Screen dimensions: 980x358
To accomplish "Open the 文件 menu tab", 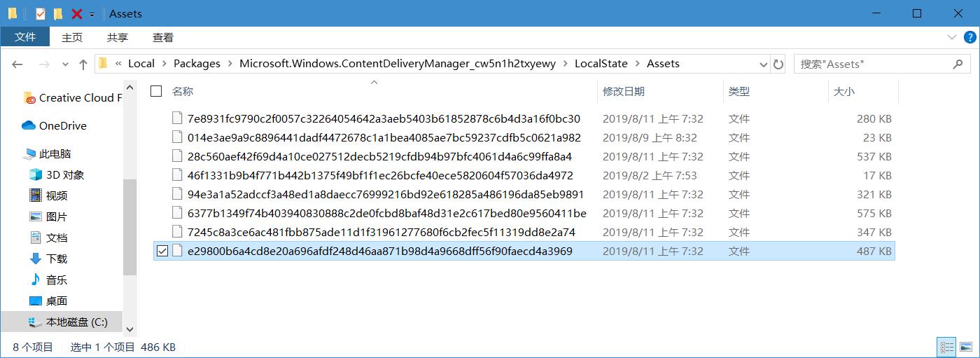I will (25, 37).
